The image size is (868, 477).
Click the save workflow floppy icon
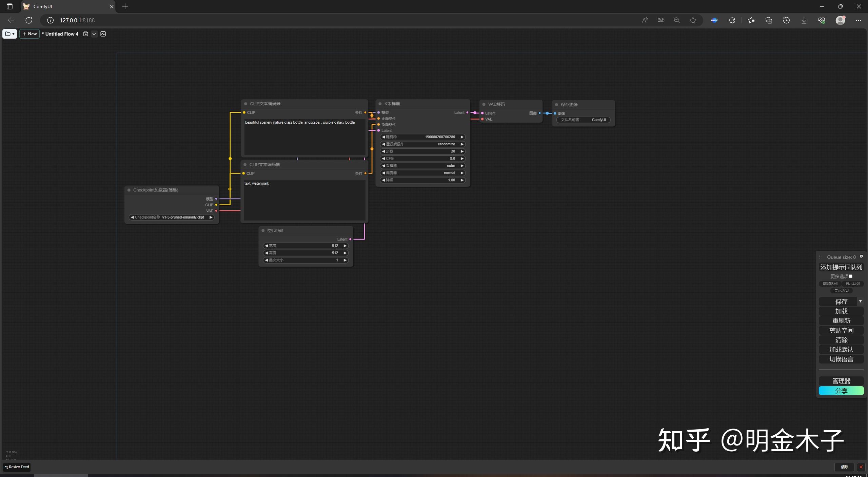[86, 34]
